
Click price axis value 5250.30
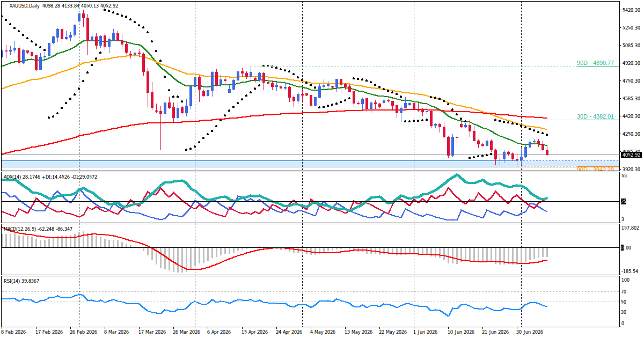632,28
